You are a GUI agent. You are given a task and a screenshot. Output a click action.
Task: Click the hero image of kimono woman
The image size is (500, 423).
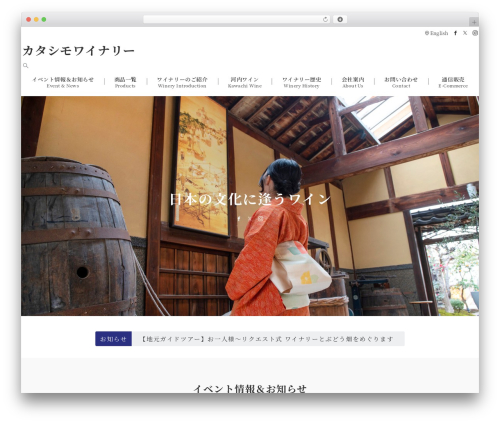click(250, 206)
